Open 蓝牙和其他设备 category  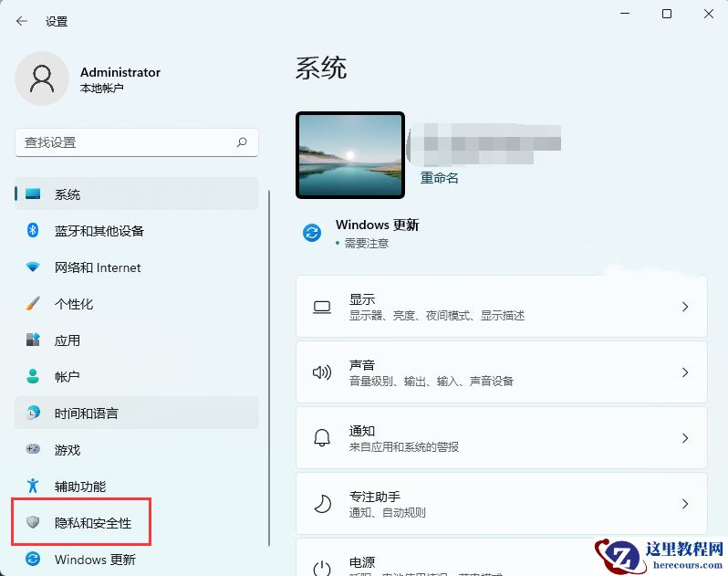coord(137,230)
